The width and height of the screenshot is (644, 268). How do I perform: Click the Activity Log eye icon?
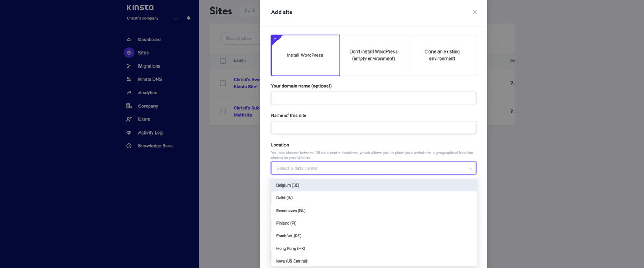pos(129,132)
